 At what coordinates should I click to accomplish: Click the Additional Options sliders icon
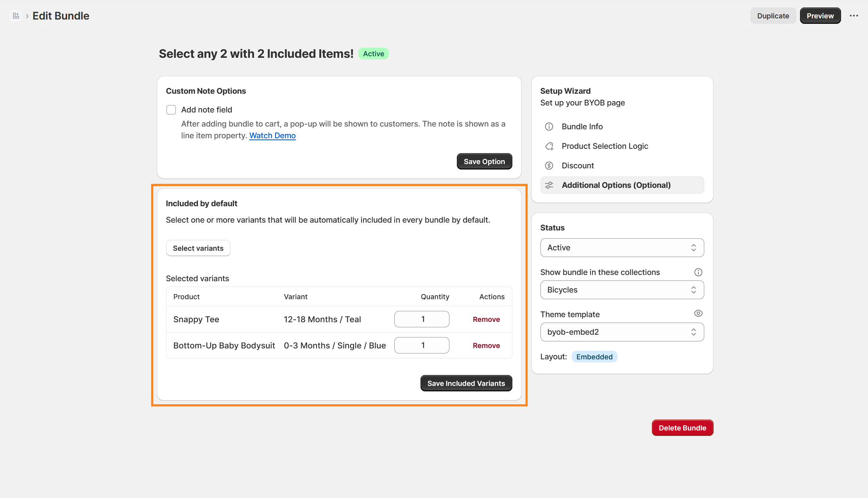549,185
